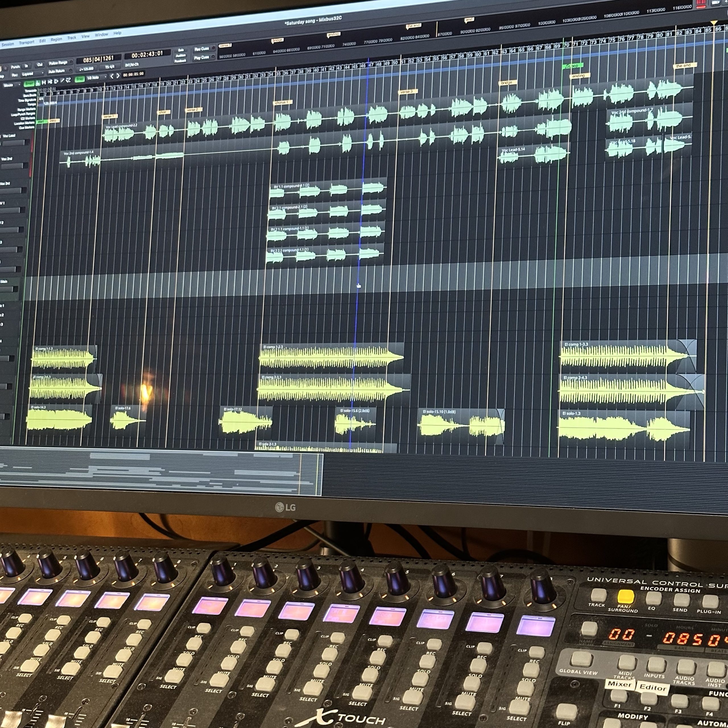The width and height of the screenshot is (728, 728).
Task: Open the Edit menu
Action: 43,41
